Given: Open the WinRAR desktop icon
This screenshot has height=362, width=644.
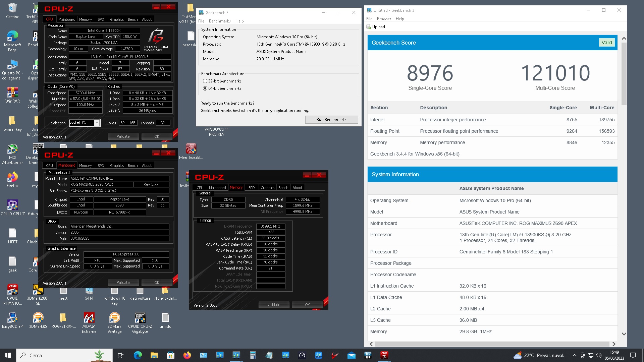Looking at the screenshot, I should (x=12, y=95).
